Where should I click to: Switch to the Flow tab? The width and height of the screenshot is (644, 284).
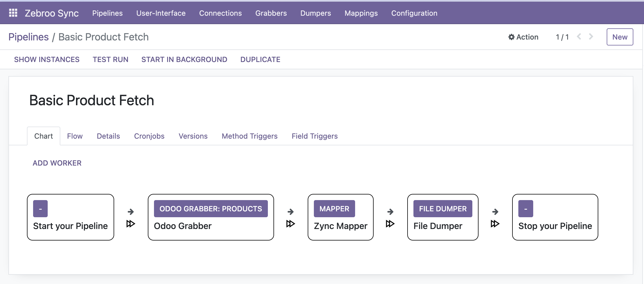75,136
